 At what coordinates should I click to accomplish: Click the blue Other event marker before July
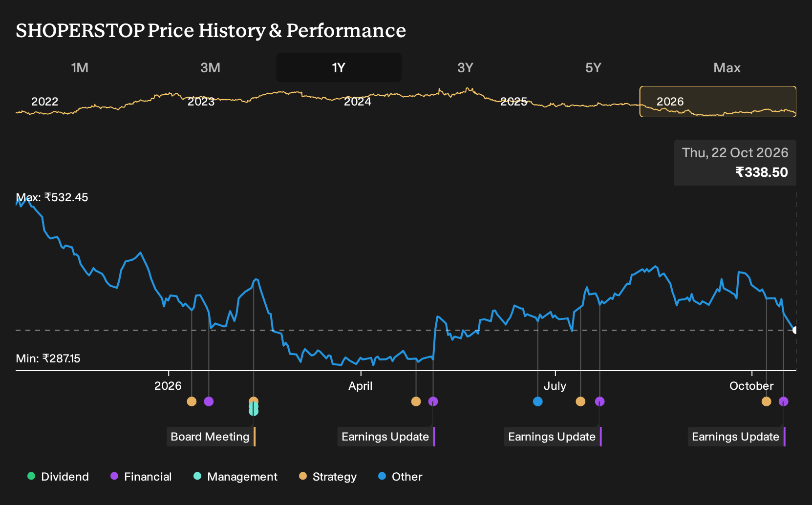coord(538,401)
